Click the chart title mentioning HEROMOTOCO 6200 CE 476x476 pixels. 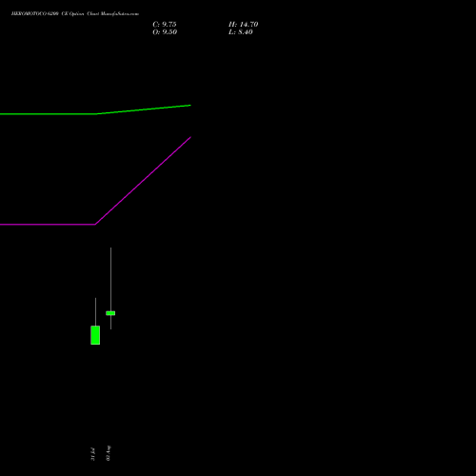coord(75,13)
